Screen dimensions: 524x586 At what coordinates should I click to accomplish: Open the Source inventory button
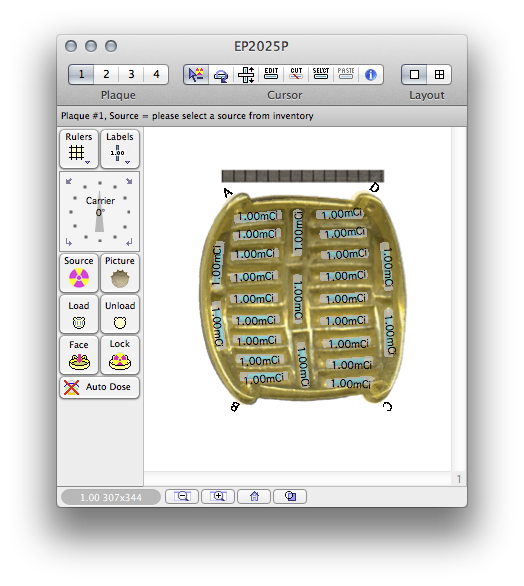[x=79, y=273]
